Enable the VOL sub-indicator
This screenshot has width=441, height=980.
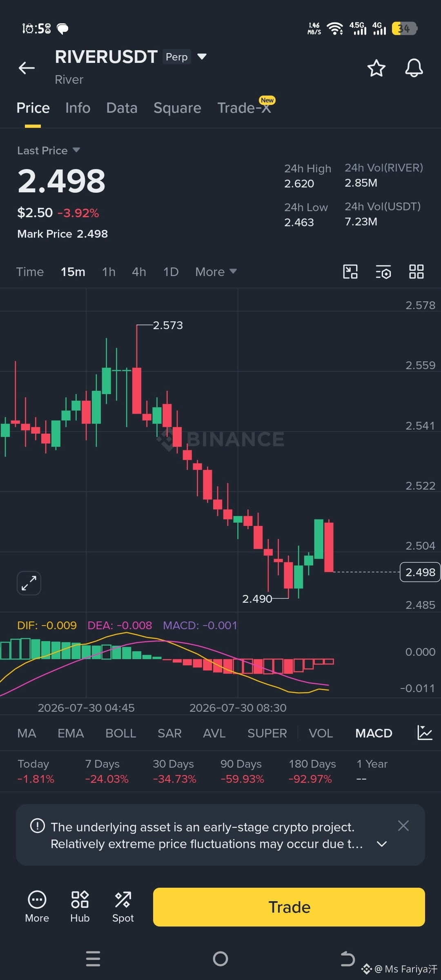[x=321, y=733]
